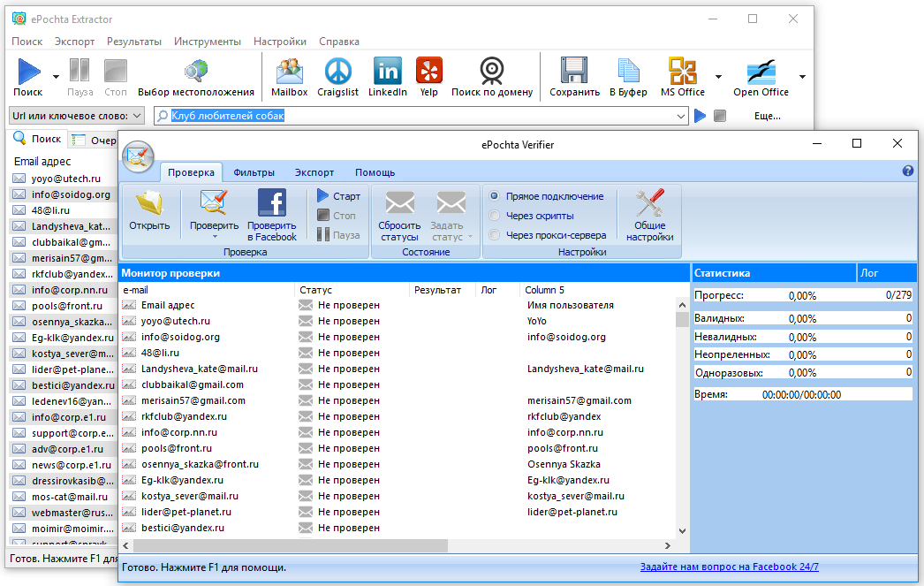Image resolution: width=924 pixels, height=586 pixels.
Task: Click Сбросить статусы envelope icon
Action: 399,203
